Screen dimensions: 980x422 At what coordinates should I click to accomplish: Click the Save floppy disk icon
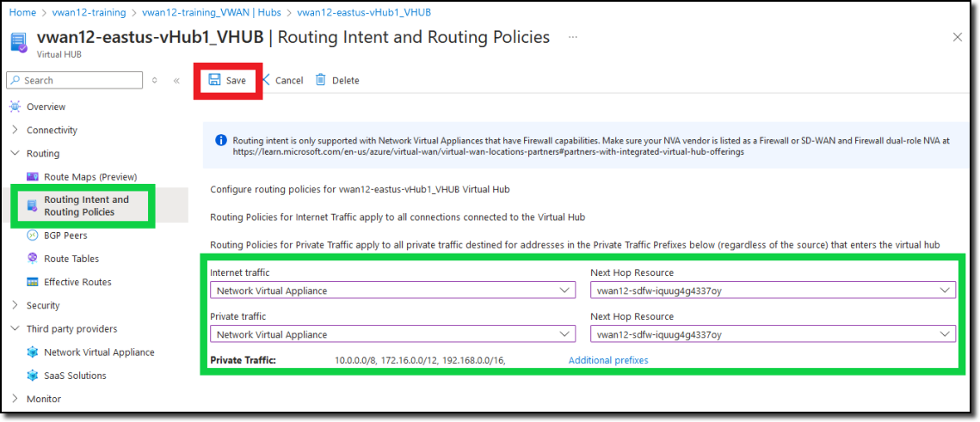point(214,80)
